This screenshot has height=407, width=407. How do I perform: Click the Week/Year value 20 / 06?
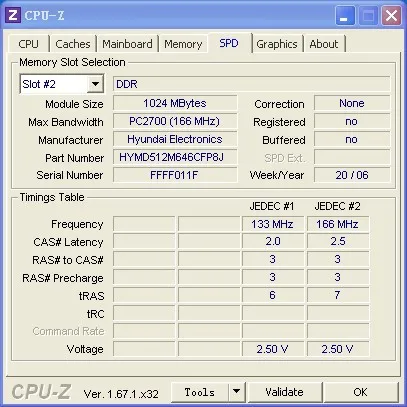click(x=352, y=175)
